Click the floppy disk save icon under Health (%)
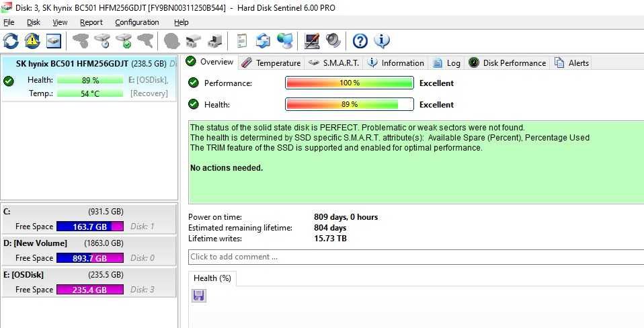 (199, 296)
